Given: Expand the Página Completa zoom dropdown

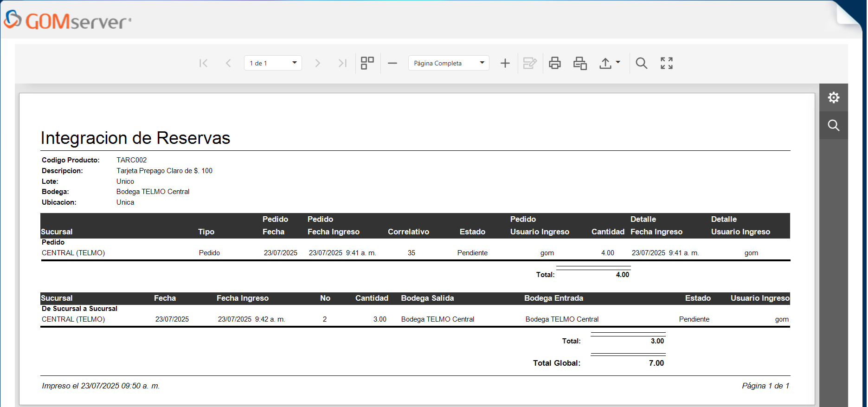Looking at the screenshot, I should point(449,63).
